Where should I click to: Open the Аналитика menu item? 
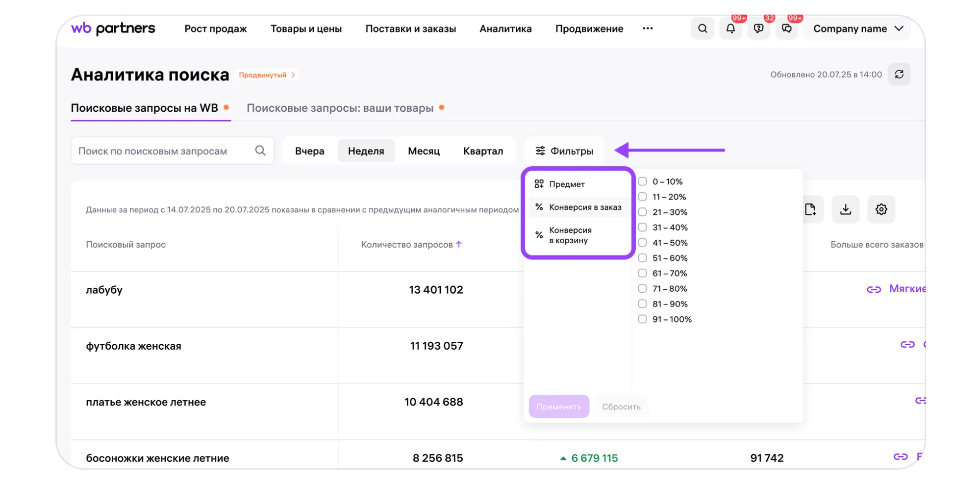pos(505,29)
